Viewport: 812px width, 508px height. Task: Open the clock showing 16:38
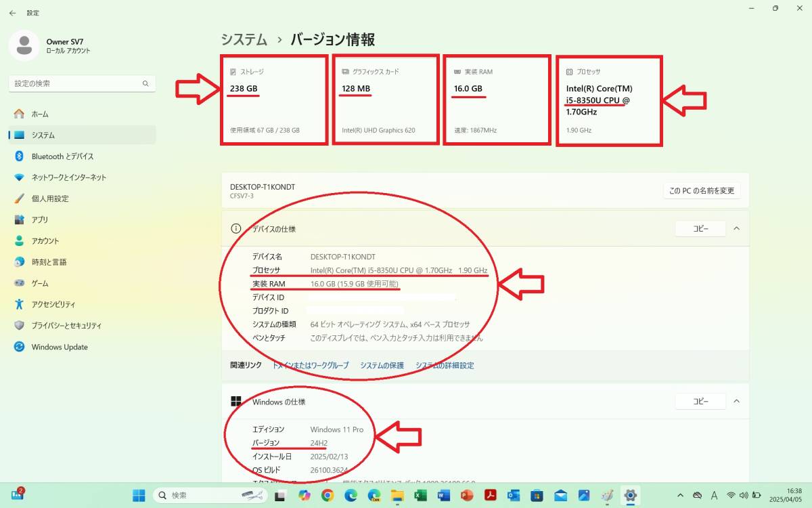786,495
